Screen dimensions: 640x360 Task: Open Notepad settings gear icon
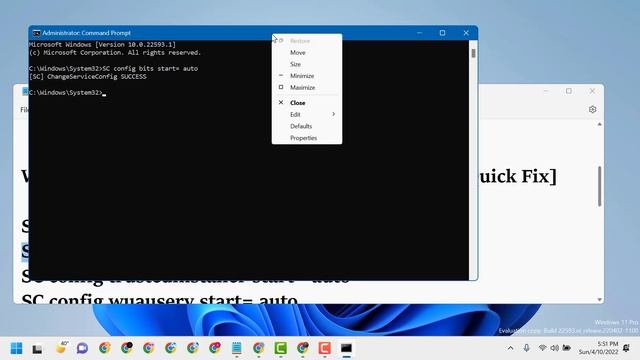point(592,109)
